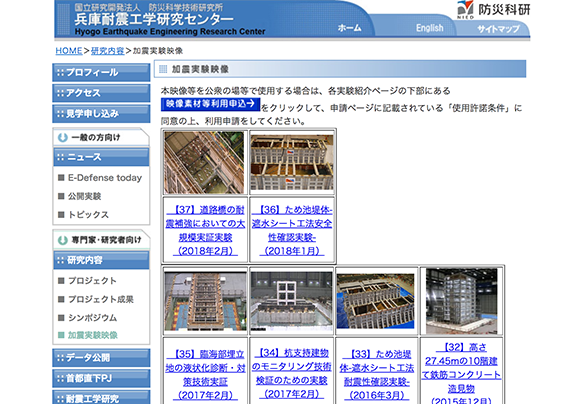Open the プロフィール sidebar menu
Screen dimensions: 584x404
[101, 72]
